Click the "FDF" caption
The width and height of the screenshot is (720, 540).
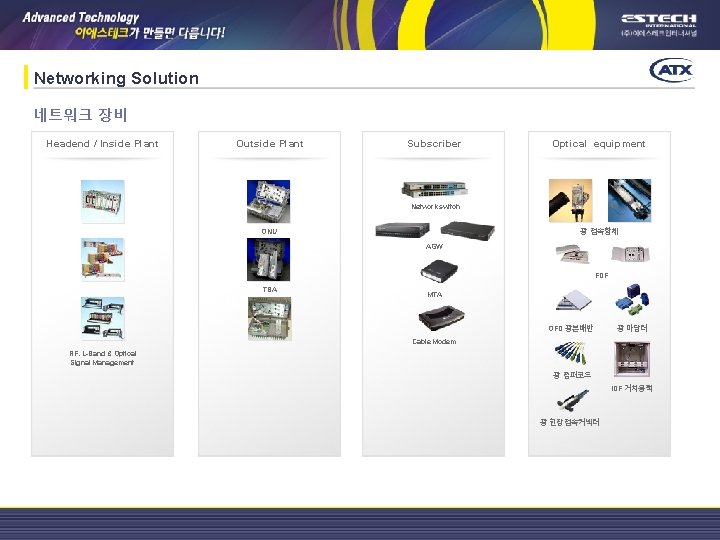coord(602,276)
